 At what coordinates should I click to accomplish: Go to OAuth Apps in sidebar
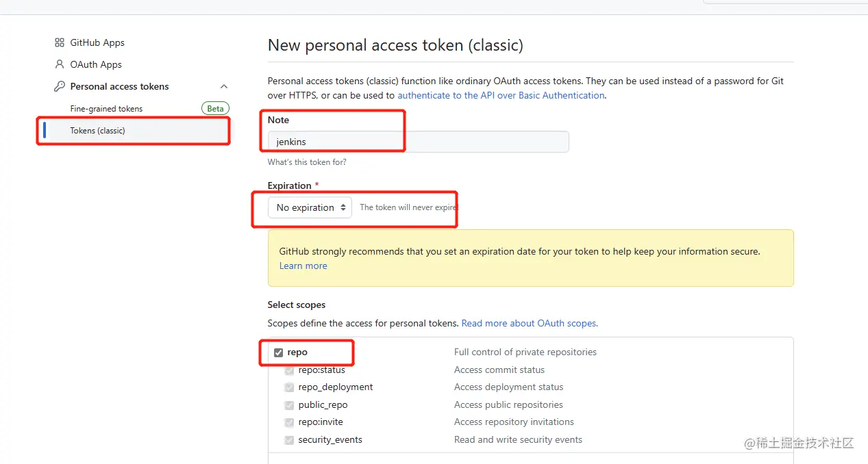coord(96,64)
